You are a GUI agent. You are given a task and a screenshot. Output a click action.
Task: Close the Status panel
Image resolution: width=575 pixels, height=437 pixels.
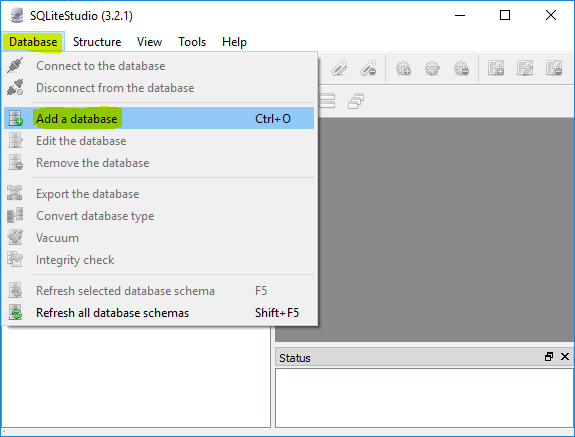pos(565,357)
